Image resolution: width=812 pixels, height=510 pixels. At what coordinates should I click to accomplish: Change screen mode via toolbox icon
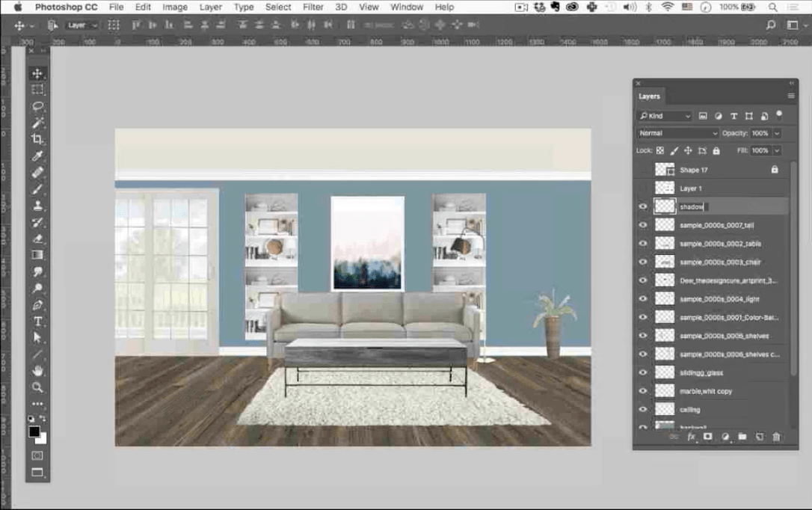point(37,472)
